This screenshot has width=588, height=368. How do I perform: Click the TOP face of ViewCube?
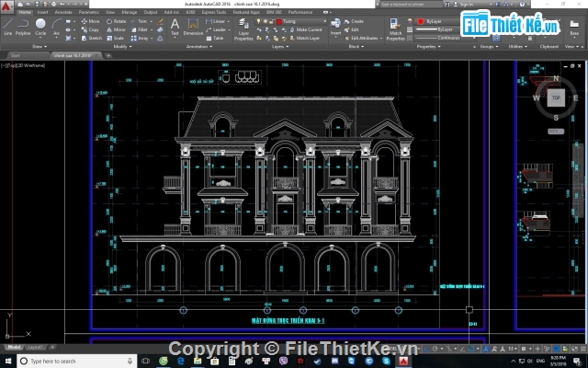pyautogui.click(x=556, y=98)
